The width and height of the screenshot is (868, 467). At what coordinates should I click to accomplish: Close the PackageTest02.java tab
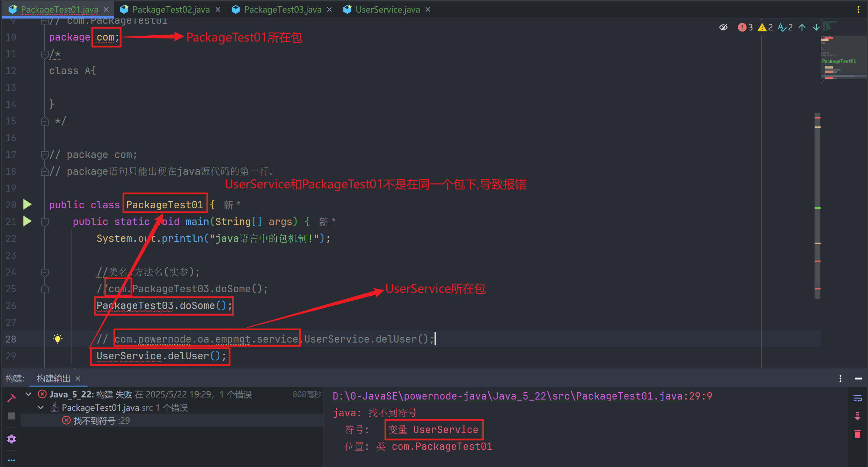tap(218, 9)
